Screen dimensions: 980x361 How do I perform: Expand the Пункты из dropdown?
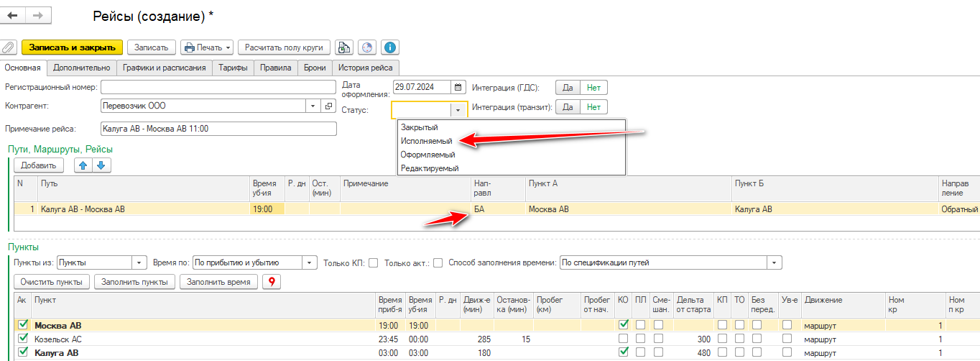pos(140,263)
